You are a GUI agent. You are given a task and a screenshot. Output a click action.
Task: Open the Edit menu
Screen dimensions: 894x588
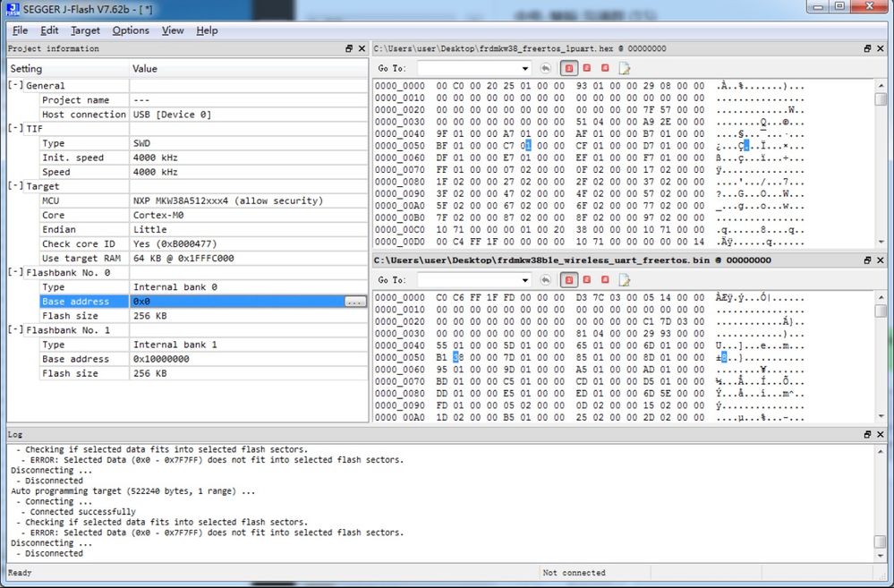49,30
